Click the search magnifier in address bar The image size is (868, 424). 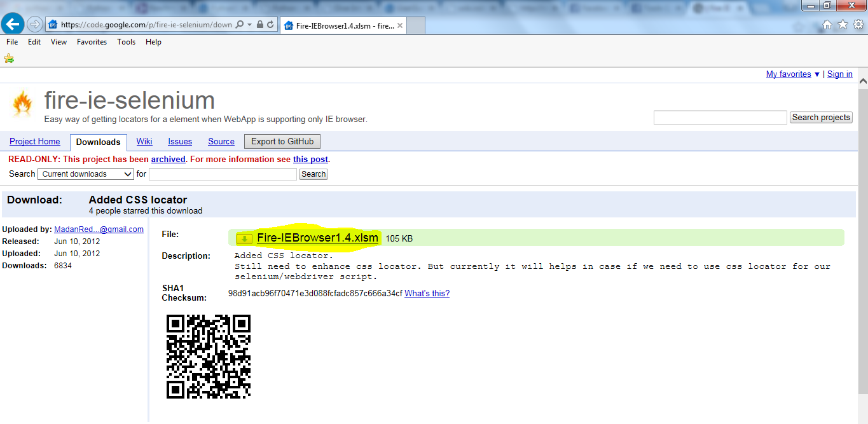[x=239, y=25]
